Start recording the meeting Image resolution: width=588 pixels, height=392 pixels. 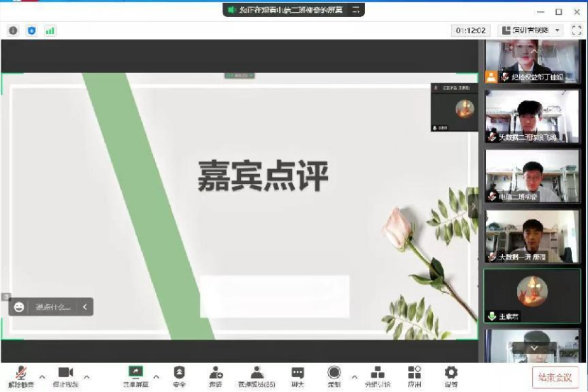(x=334, y=375)
